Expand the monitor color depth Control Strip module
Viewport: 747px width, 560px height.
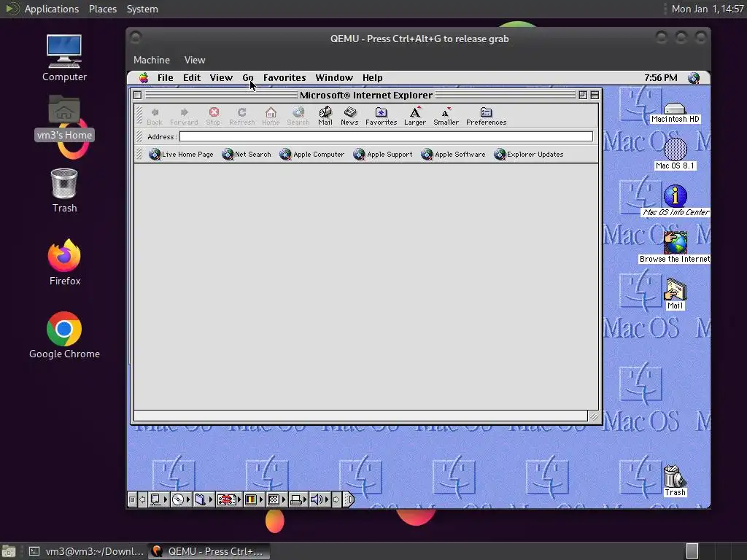[254, 499]
